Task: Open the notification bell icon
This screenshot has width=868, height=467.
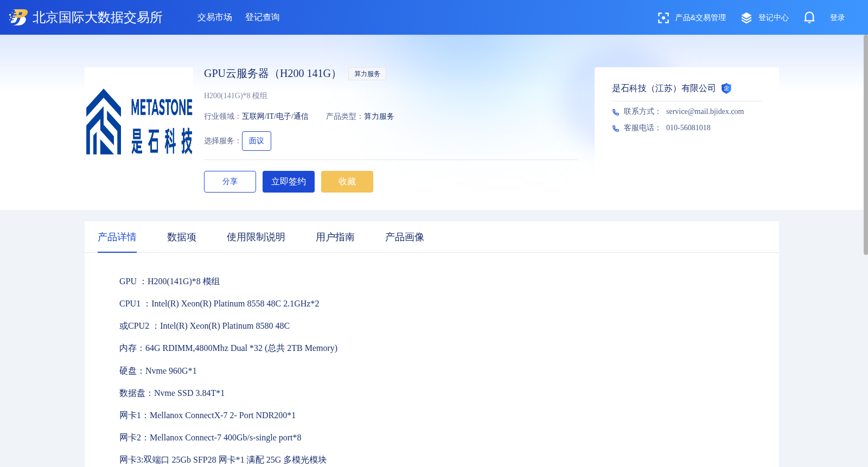Action: point(809,17)
